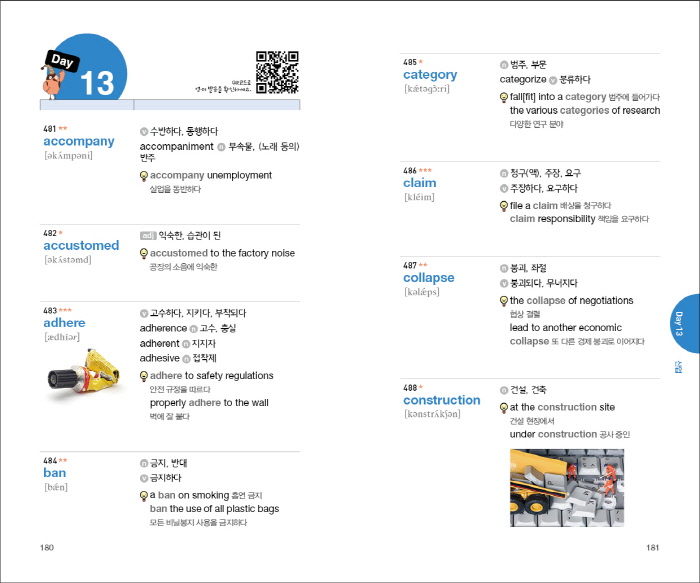The height and width of the screenshot is (583, 700).
Task: Click page number 180 at the bottom left
Action: tap(47, 547)
